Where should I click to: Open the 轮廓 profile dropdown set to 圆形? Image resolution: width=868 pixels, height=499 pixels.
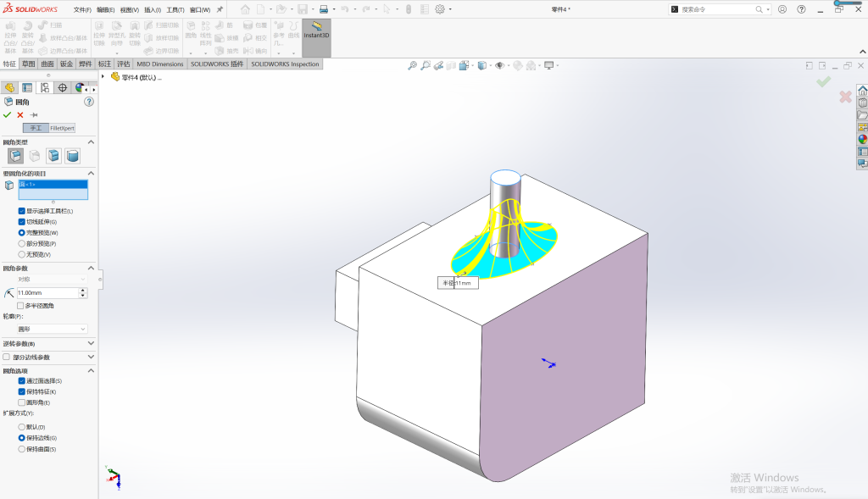coord(52,330)
